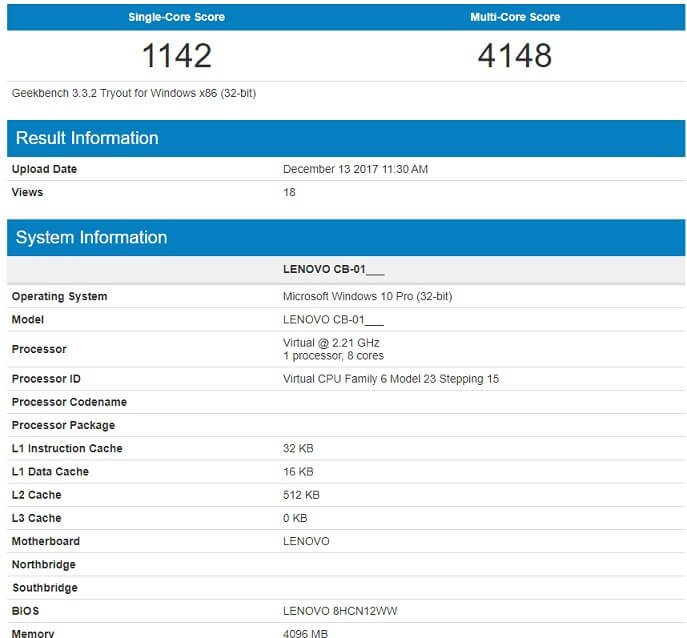Click the Views label
The height and width of the screenshot is (638, 687).
27,192
